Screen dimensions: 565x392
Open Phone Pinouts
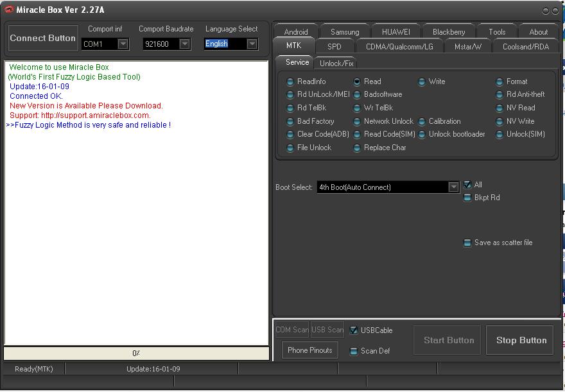click(x=310, y=350)
